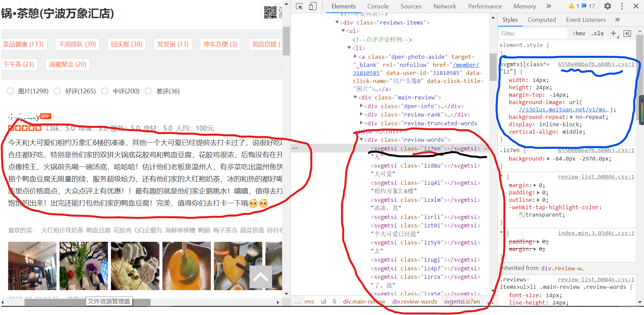The image size is (644, 315).
Task: Open the DevTools settings gear
Action: point(608,6)
